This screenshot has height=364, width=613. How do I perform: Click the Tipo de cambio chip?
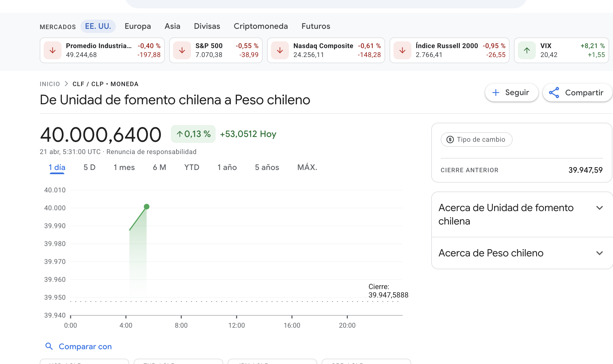coord(477,140)
